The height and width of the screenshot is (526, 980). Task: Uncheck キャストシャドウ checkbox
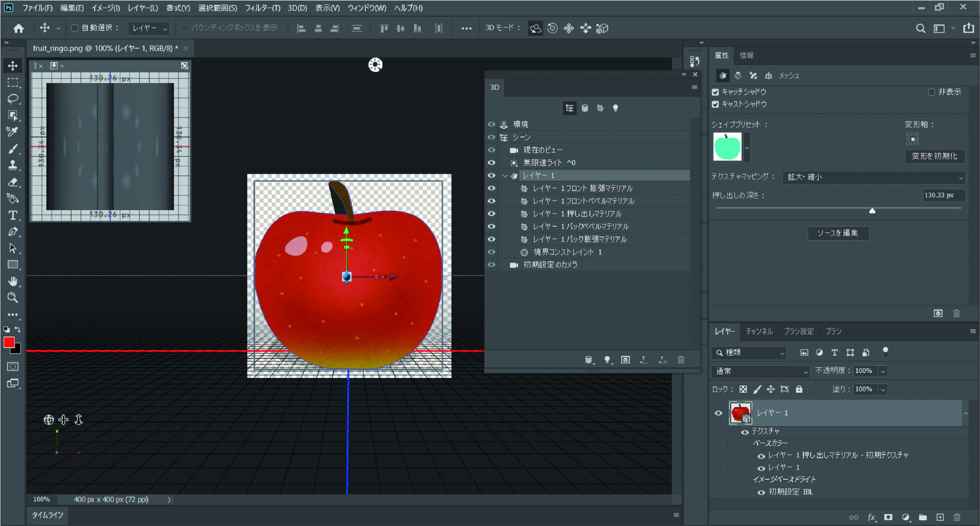pyautogui.click(x=715, y=105)
